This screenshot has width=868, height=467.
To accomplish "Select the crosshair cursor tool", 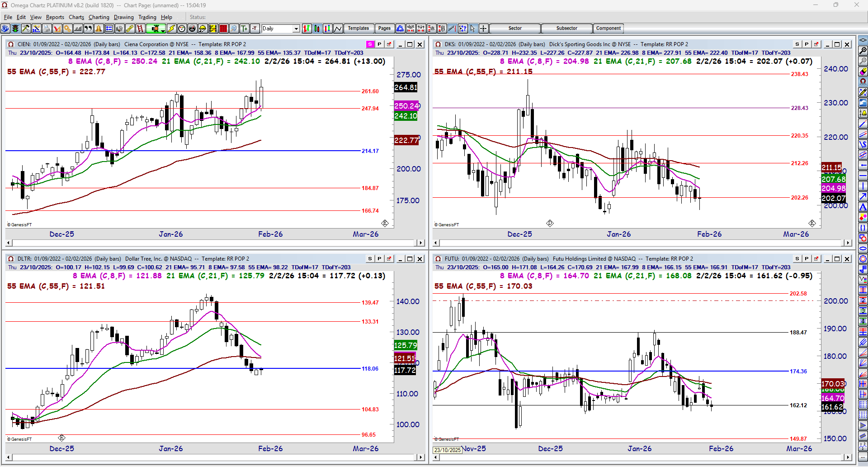I will coord(483,29).
